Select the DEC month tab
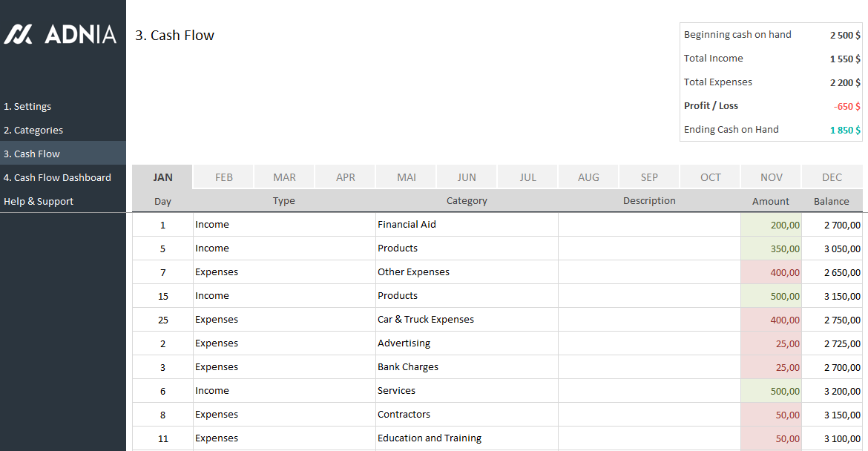The height and width of the screenshot is (451, 868). [832, 177]
